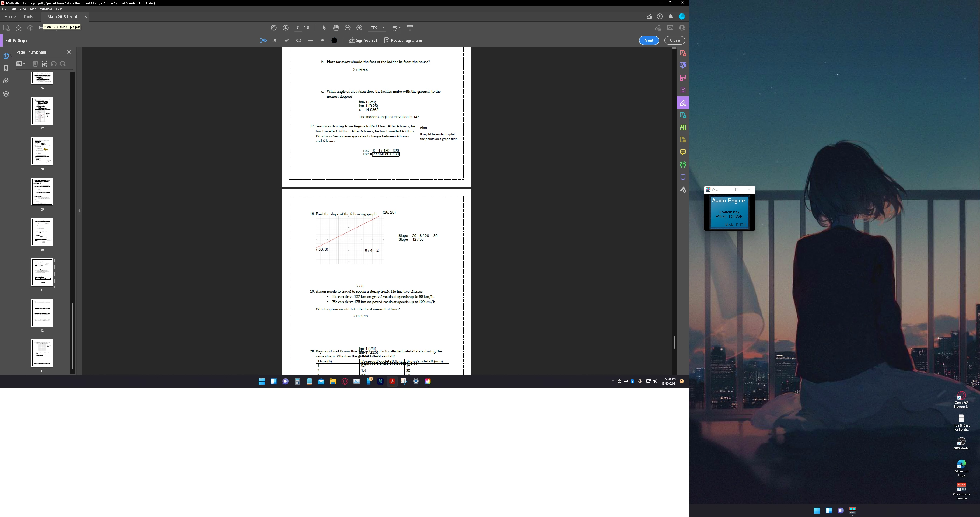Screen dimensions: 980x517
Task: Open the Sign menu
Action: 33,9
